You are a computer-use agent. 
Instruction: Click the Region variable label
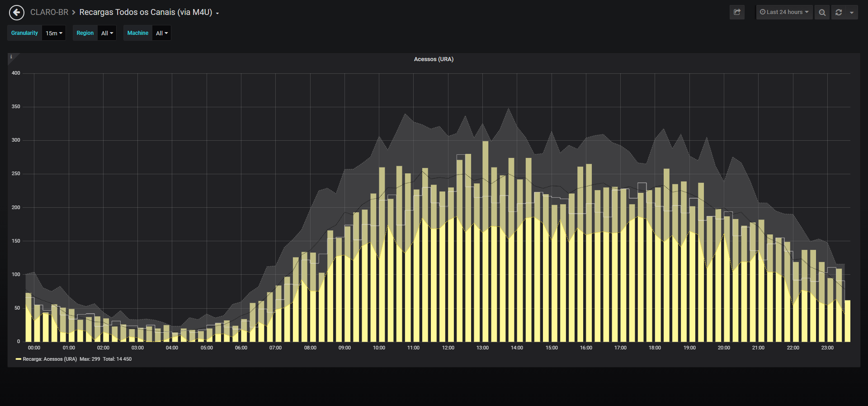pyautogui.click(x=85, y=33)
